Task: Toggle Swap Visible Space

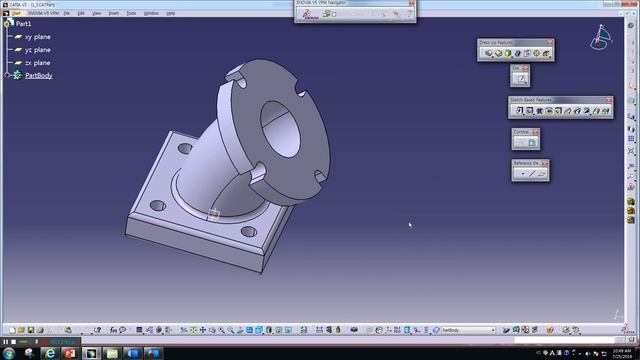Action: click(x=288, y=330)
